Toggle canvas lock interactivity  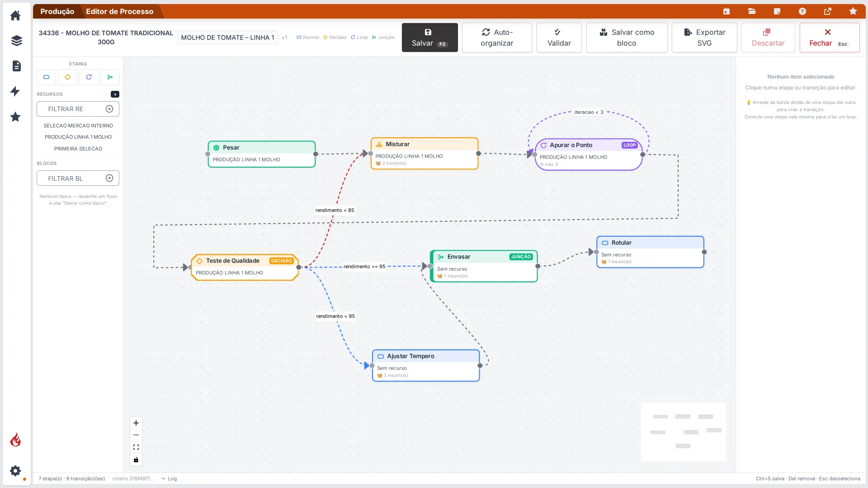(136, 460)
